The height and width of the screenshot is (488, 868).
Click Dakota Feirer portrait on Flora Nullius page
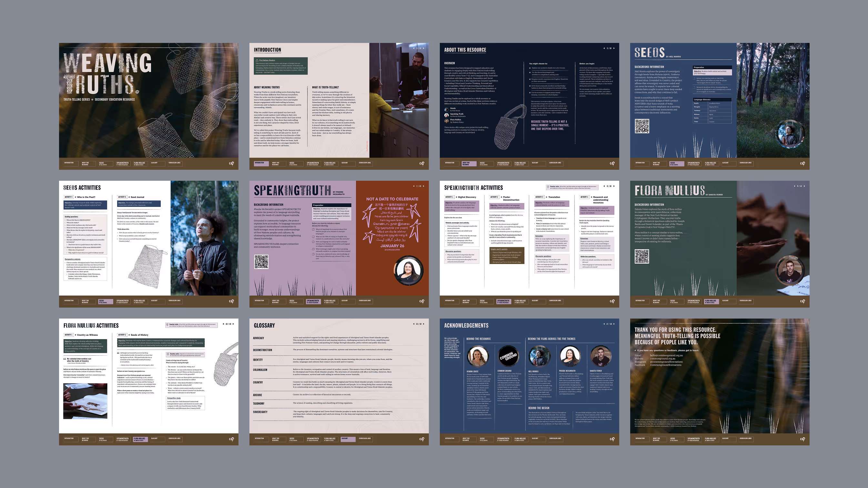click(790, 269)
